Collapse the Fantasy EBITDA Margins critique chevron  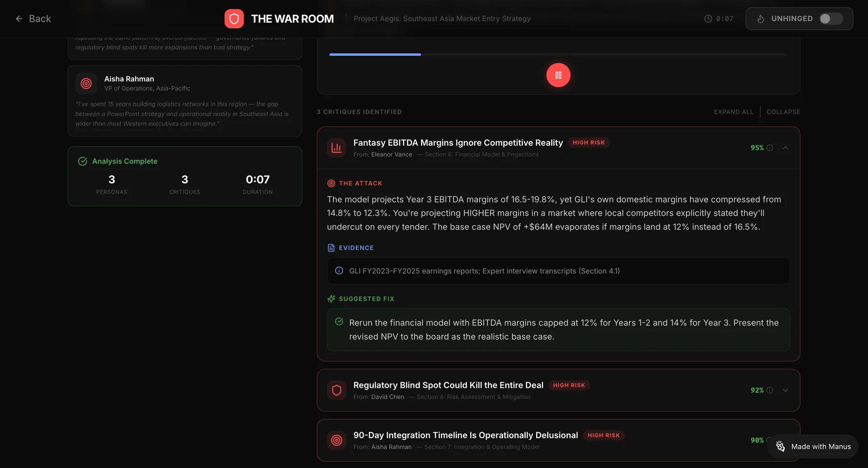[x=786, y=148]
